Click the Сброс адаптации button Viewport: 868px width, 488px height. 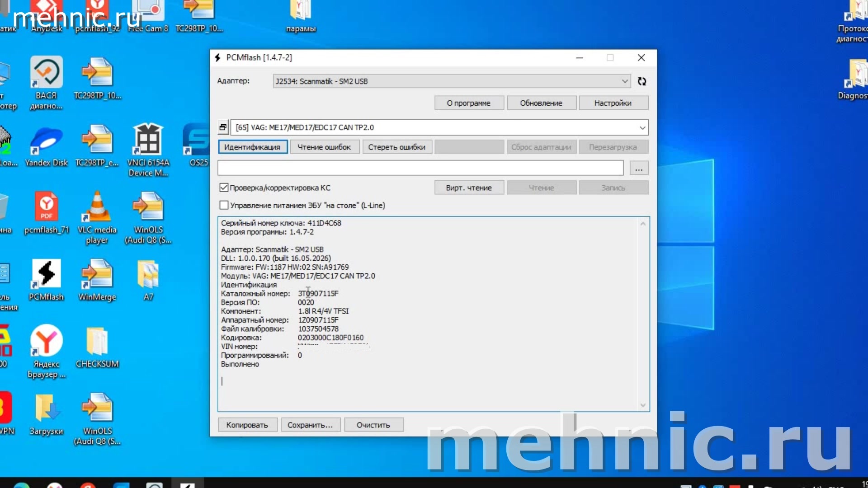(x=541, y=147)
